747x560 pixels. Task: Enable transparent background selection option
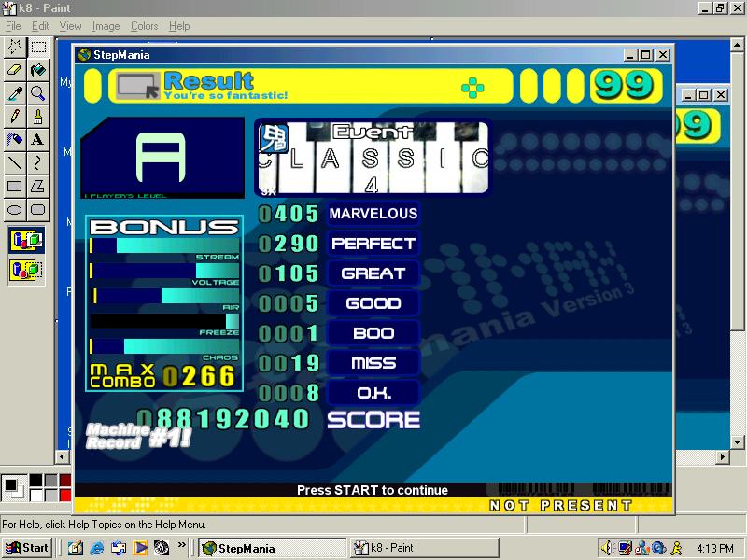[x=27, y=270]
